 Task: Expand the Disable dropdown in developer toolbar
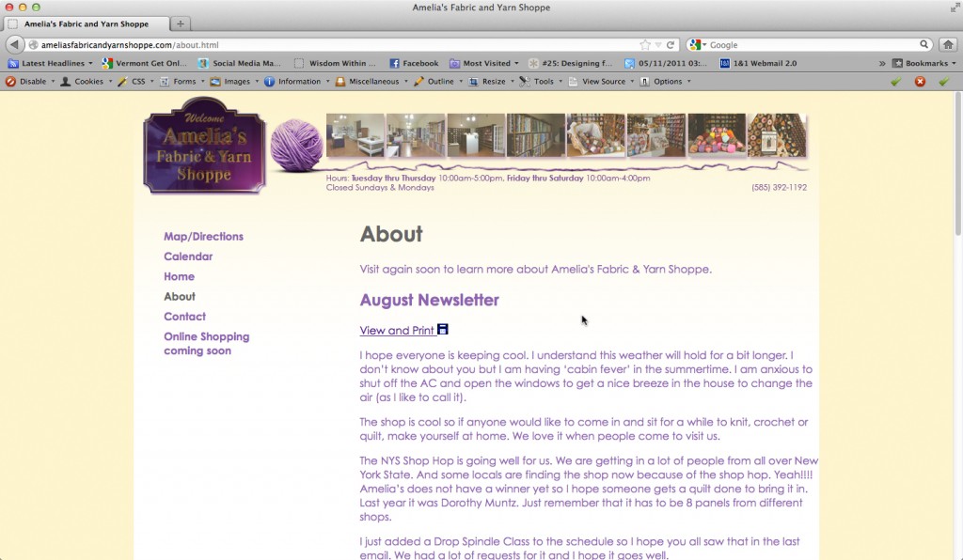[32, 82]
